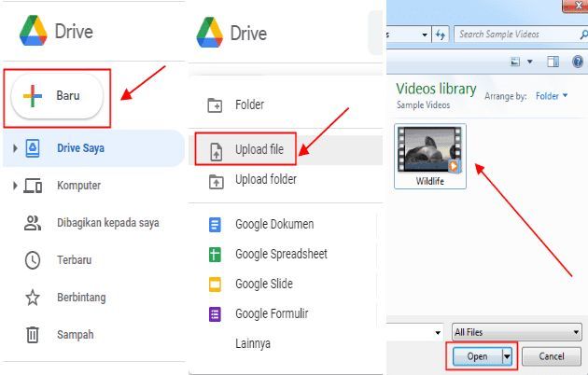Click Cancel in file dialog
The height and width of the screenshot is (375, 588).
552,356
